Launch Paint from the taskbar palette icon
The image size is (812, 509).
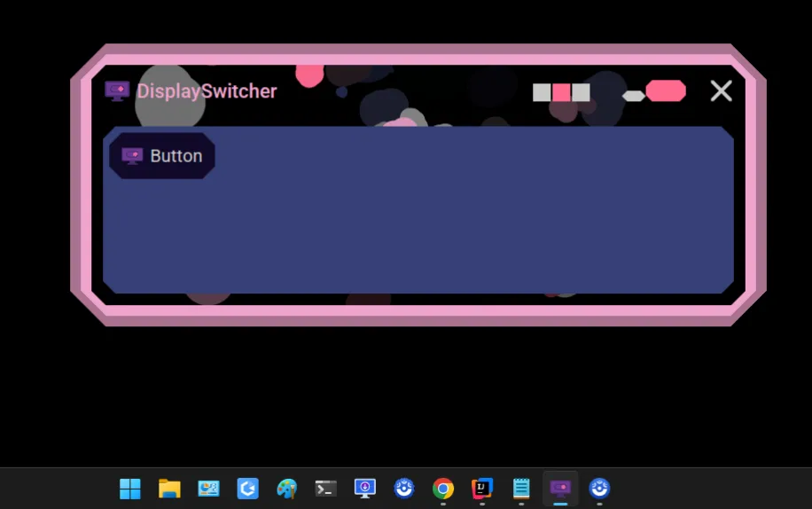tap(287, 489)
